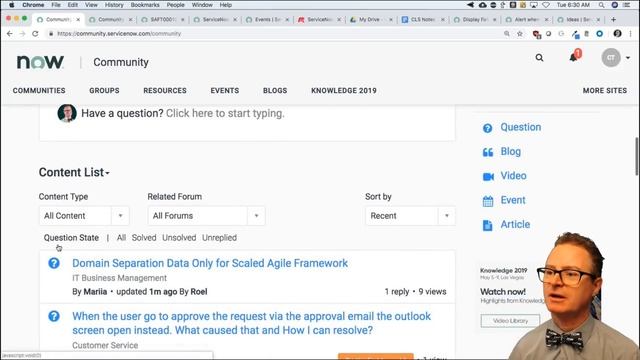Click the Article link in sidebar
This screenshot has height=360, width=640.
(515, 224)
